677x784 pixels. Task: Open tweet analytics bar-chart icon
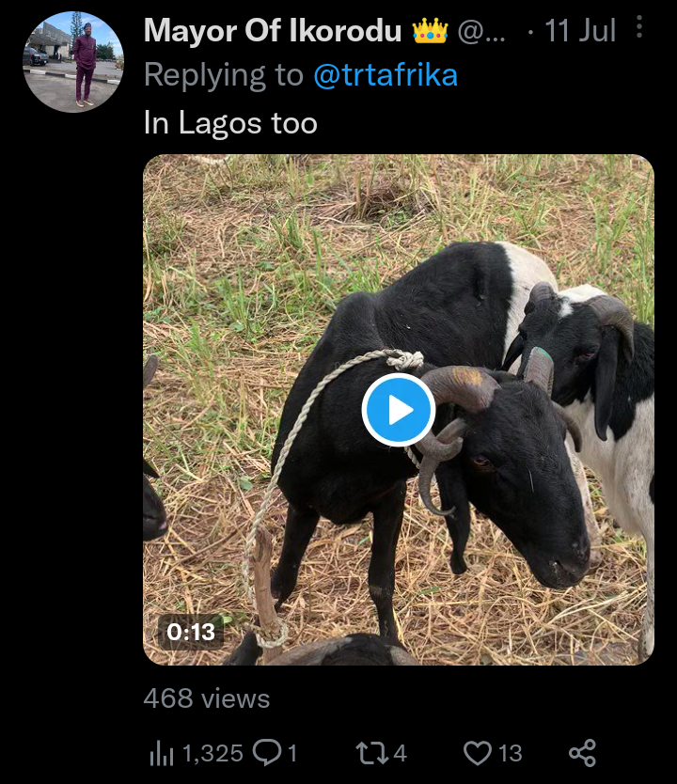click(160, 753)
